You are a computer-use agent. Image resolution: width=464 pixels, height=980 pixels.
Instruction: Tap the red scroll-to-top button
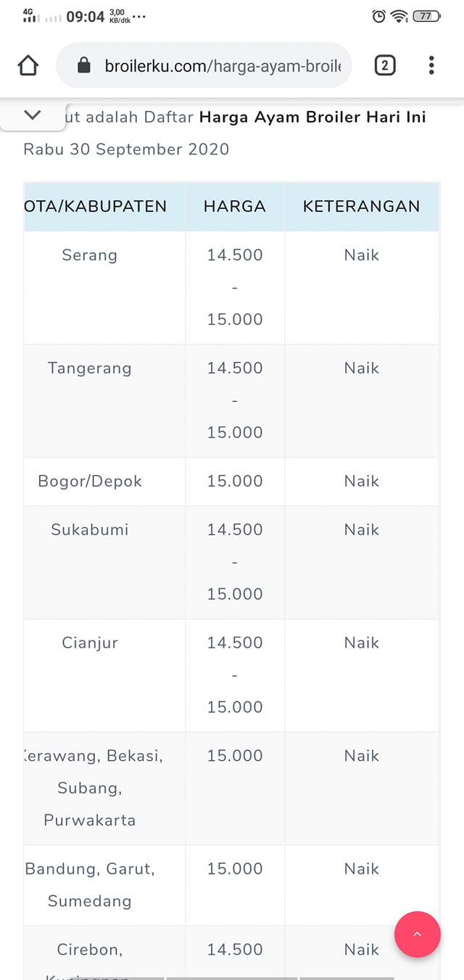point(417,934)
